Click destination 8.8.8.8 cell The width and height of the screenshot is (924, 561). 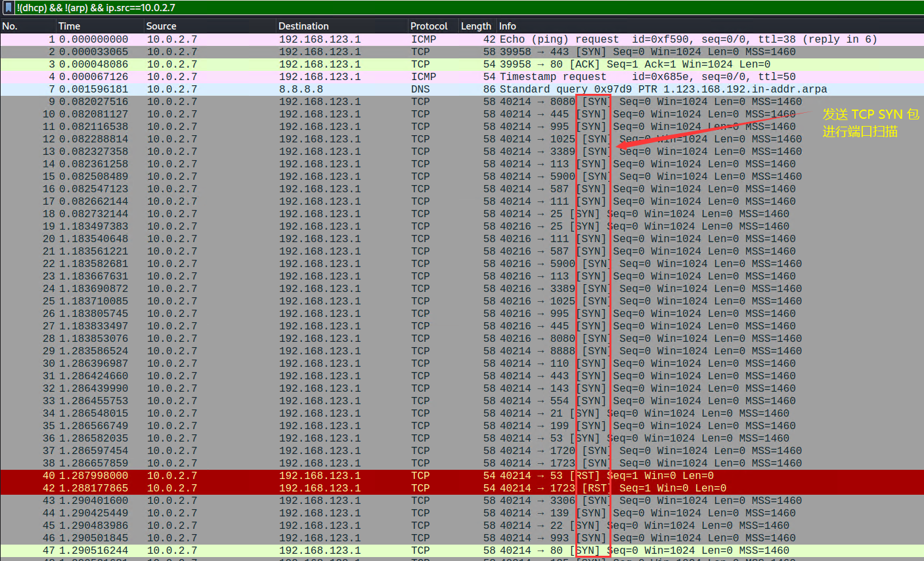[301, 89]
